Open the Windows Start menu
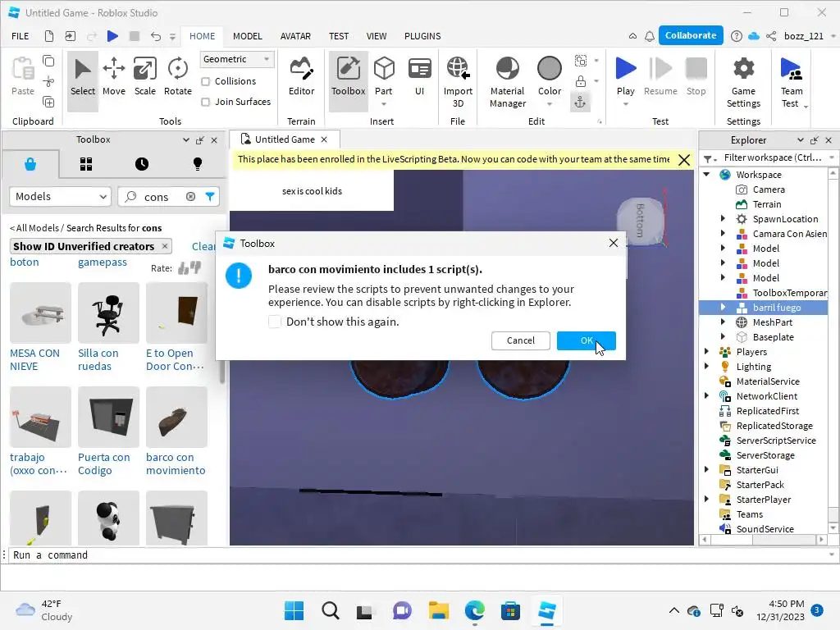This screenshot has height=630, width=840. [294, 610]
